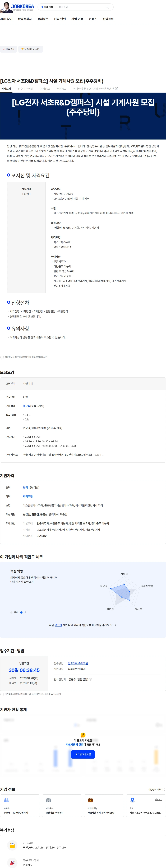Click 중견기업 (비상장) text
The image size is (166, 868).
(x=54, y=813)
